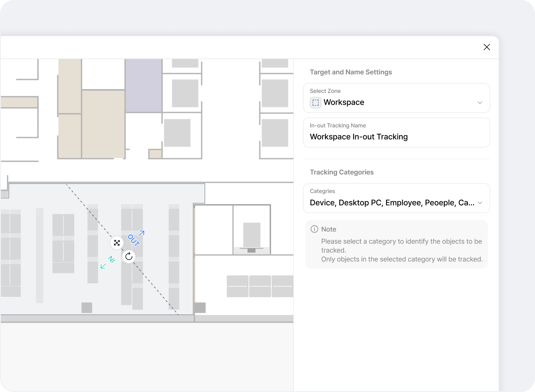
Task: Click the Target and Name Settings heading
Action: [x=351, y=72]
